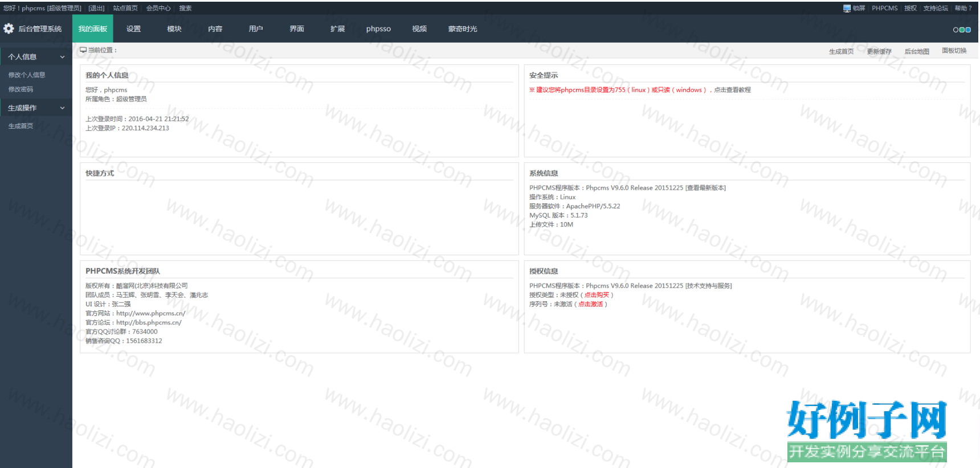The image size is (980, 468).
Task: Click the red 点击激活 link
Action: pyautogui.click(x=591, y=304)
